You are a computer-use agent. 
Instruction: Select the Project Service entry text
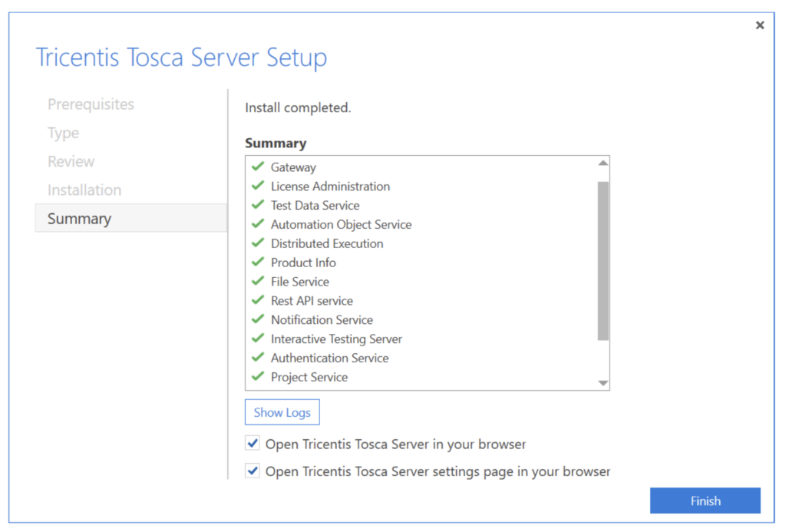pyautogui.click(x=309, y=377)
